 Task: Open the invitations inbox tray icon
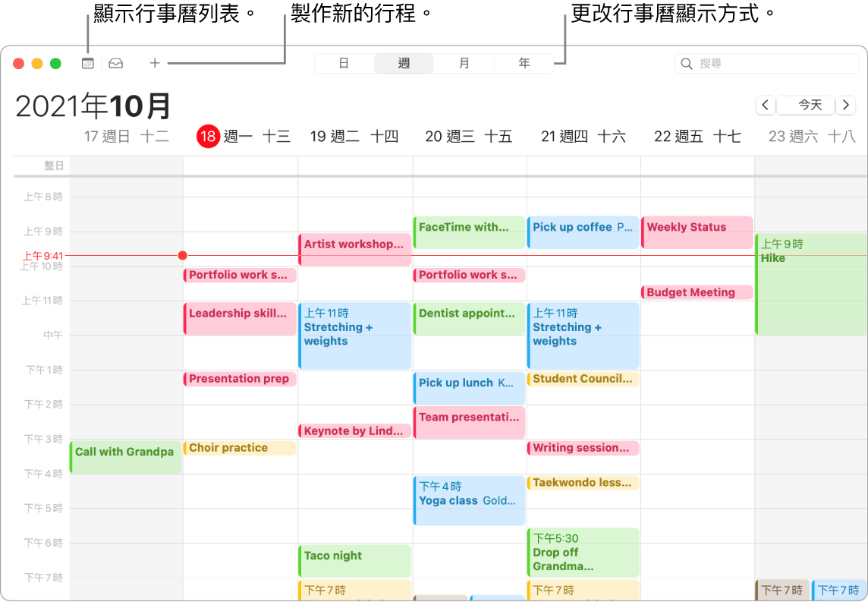point(115,63)
